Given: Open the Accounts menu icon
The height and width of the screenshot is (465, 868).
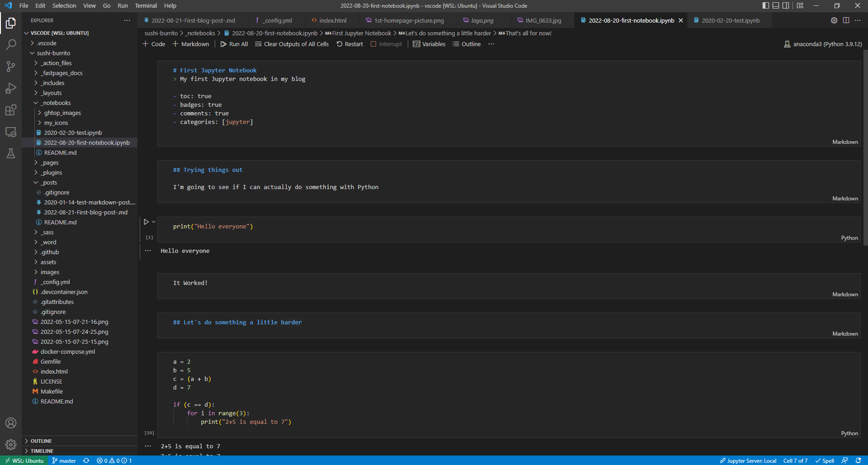Looking at the screenshot, I should pyautogui.click(x=11, y=423).
